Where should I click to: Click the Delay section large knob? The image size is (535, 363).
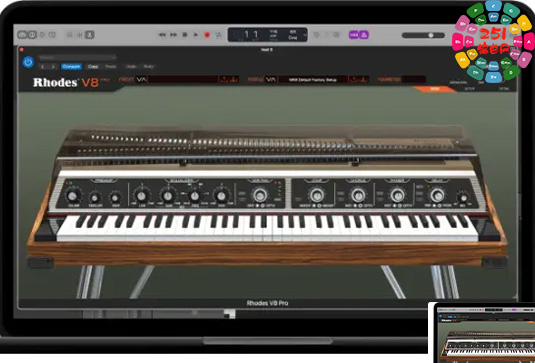[437, 195]
